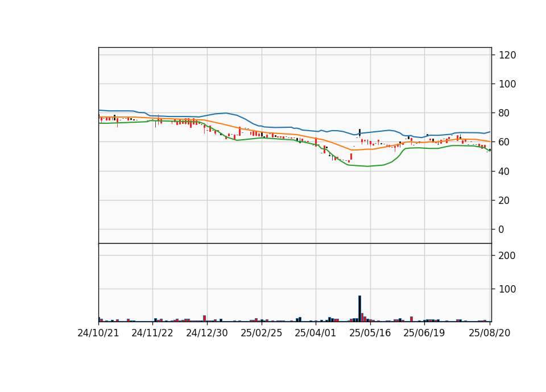Click the 24/11/22 date label
Image resolution: width=546 pixels, height=392 pixels.
coord(152,333)
